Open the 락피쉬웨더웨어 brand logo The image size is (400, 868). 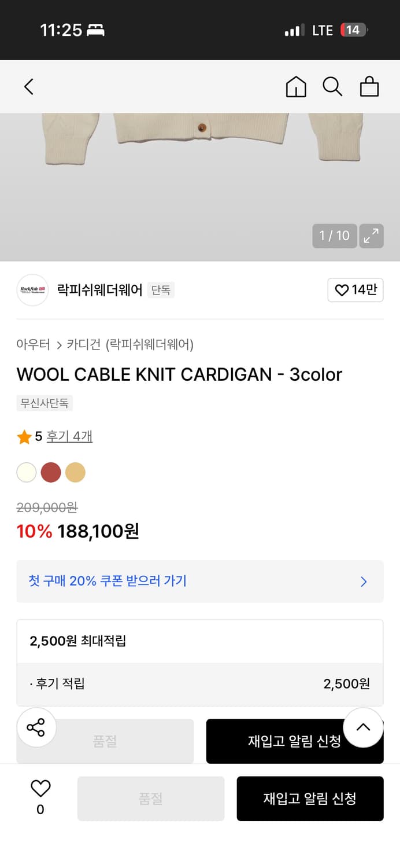tap(32, 290)
